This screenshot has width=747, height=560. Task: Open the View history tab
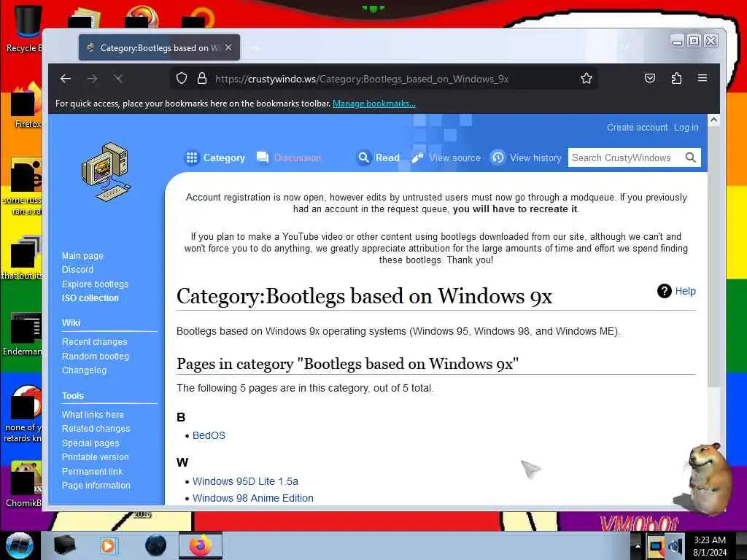click(527, 157)
